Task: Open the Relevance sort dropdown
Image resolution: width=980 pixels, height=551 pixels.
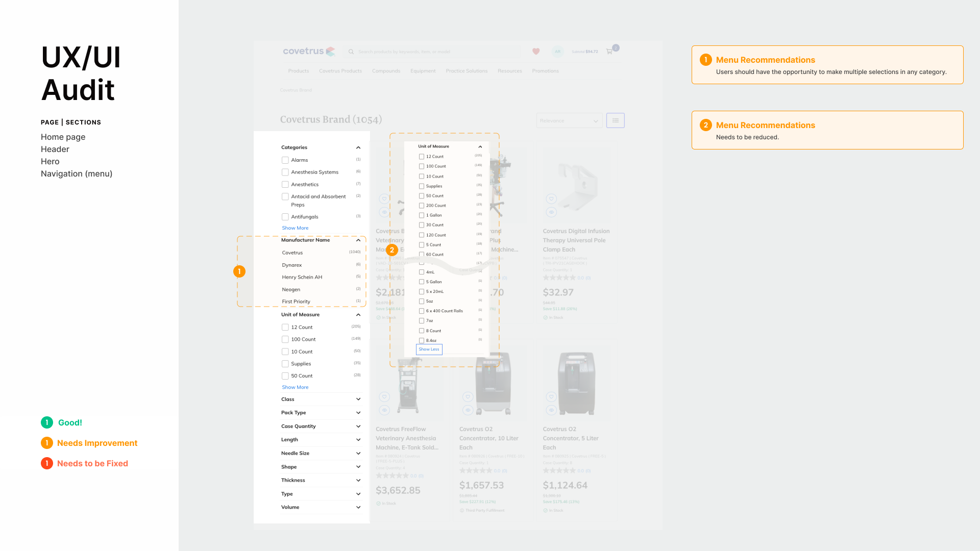Action: point(569,120)
